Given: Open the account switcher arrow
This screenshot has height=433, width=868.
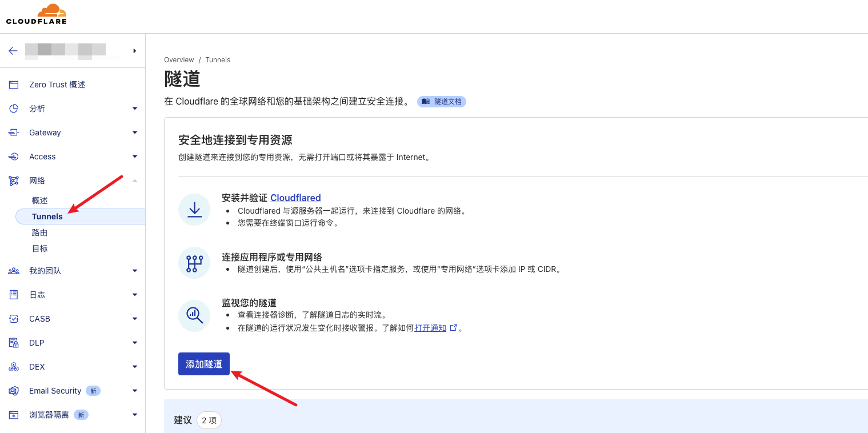Looking at the screenshot, I should (135, 51).
